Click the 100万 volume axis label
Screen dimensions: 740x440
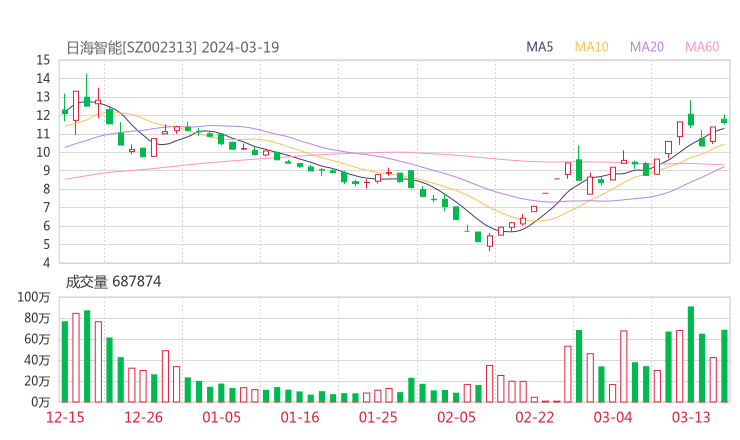click(34, 297)
